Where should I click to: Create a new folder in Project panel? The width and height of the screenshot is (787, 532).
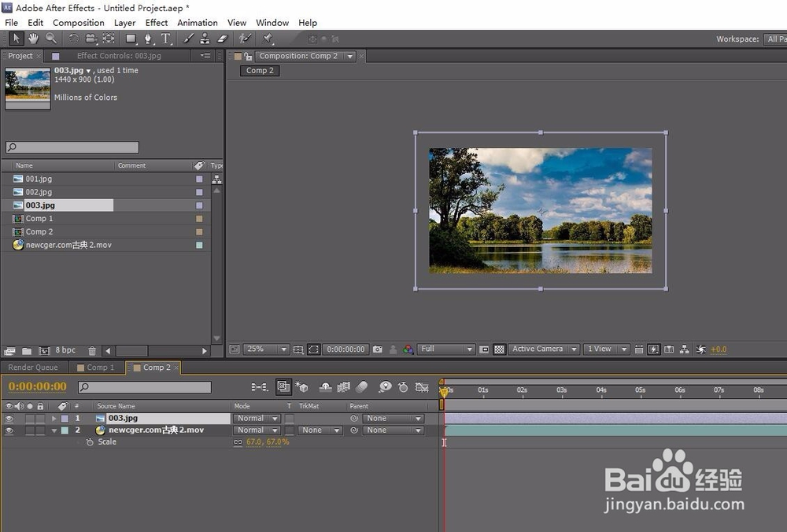click(27, 351)
